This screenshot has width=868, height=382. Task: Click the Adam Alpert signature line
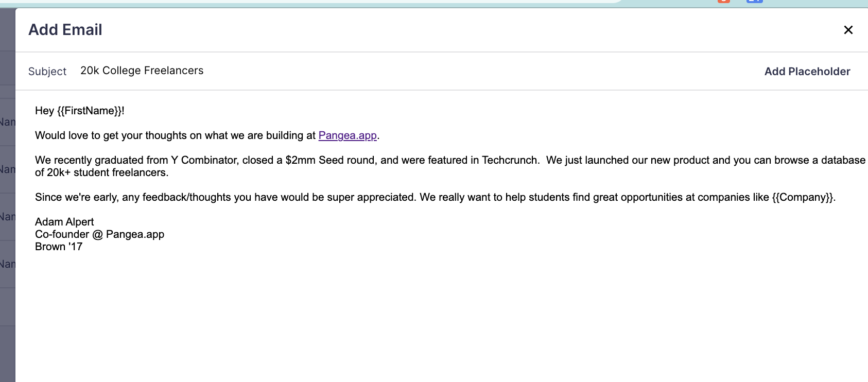tap(64, 222)
